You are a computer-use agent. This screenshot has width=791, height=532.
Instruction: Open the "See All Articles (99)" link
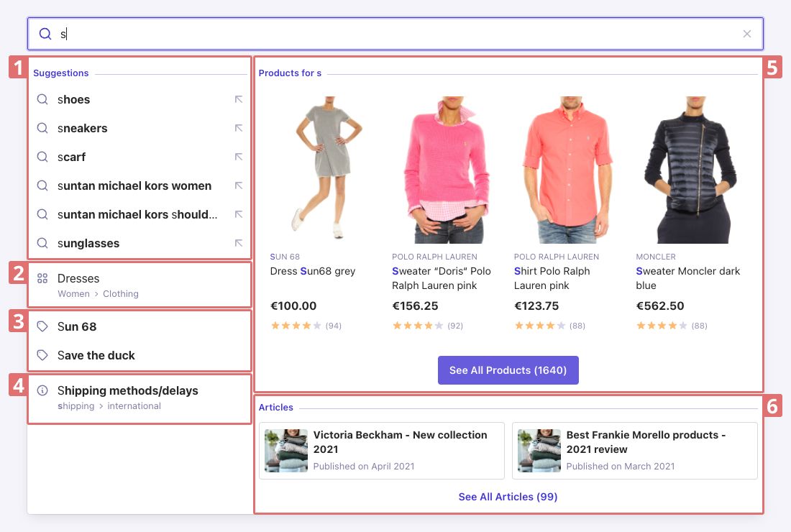tap(508, 497)
